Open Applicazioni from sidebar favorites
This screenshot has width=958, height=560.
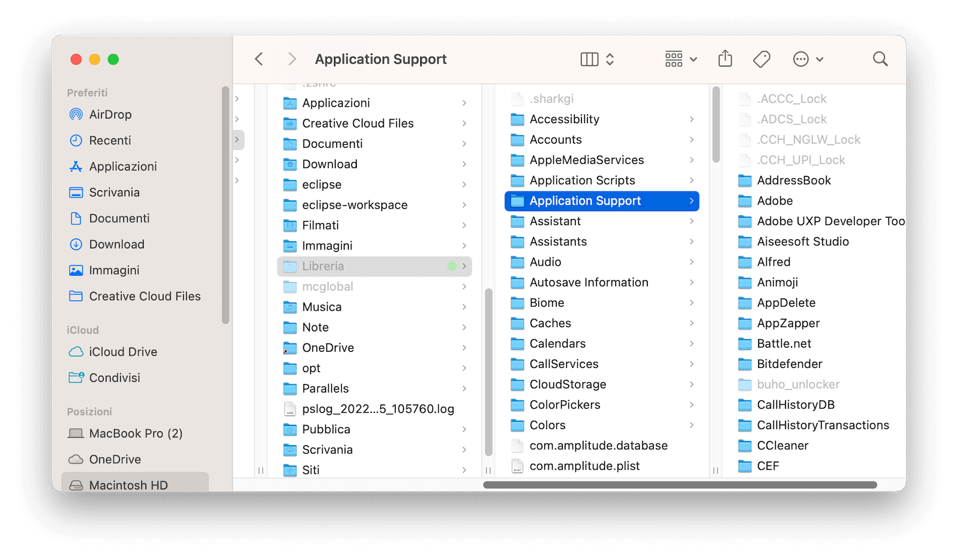[123, 166]
